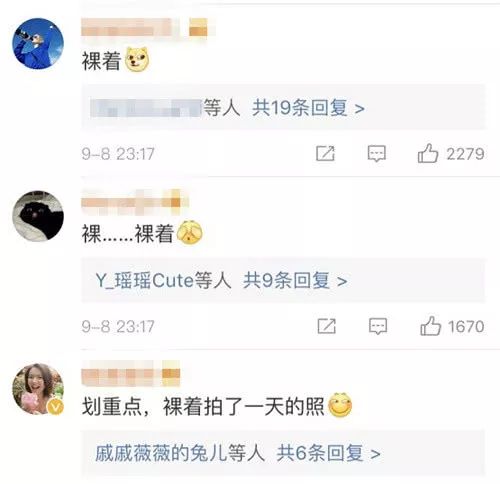Expand the 共6条回复 replies thread

click(x=328, y=453)
